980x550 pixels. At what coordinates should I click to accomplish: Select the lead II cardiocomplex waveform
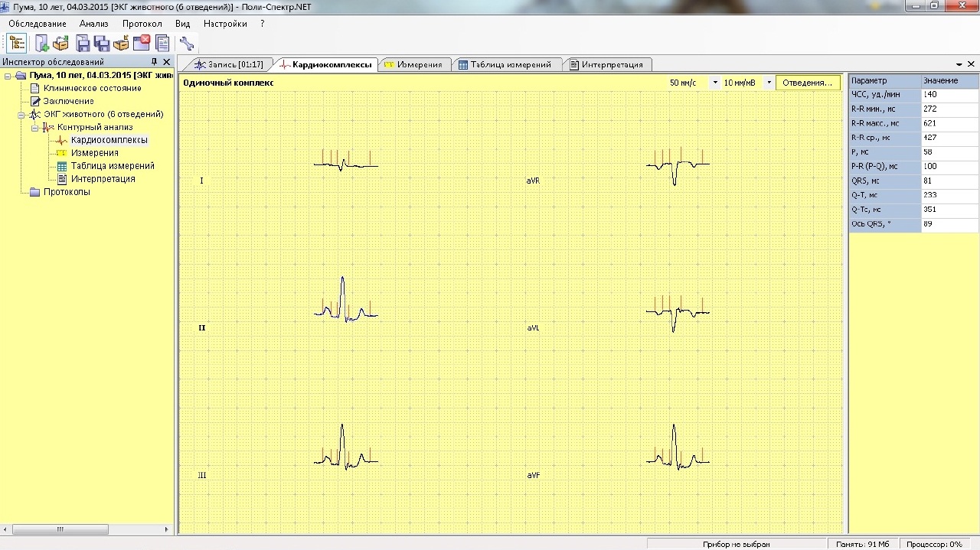pos(345,301)
